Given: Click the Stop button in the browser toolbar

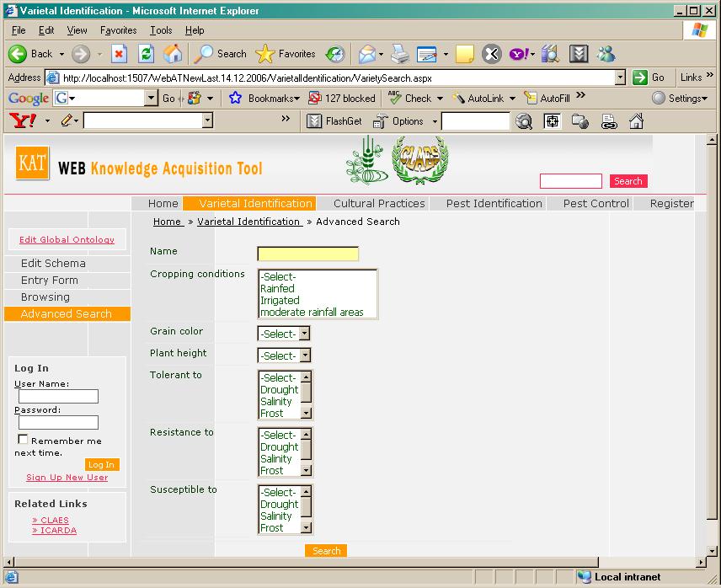Looking at the screenshot, I should coord(120,54).
